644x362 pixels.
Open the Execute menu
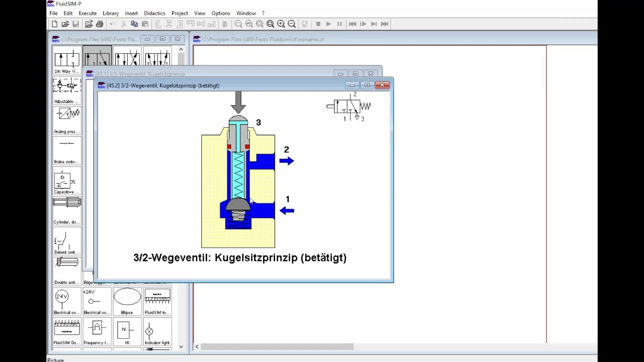click(x=88, y=13)
